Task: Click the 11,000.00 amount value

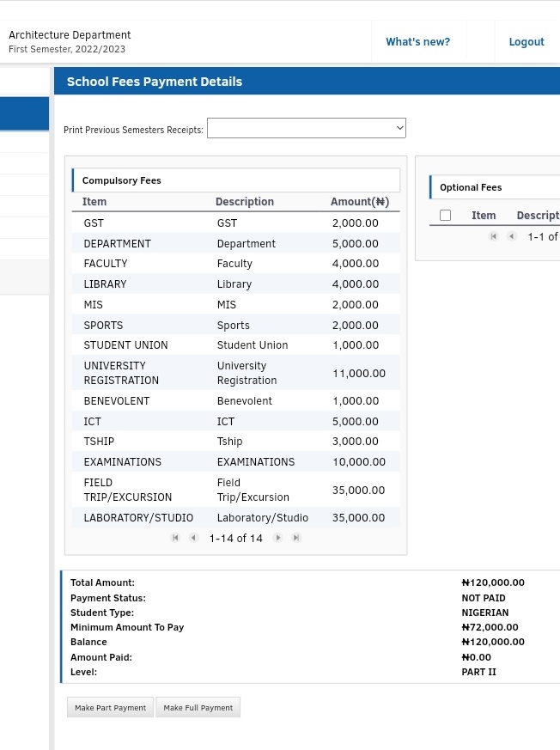Action: tap(359, 374)
